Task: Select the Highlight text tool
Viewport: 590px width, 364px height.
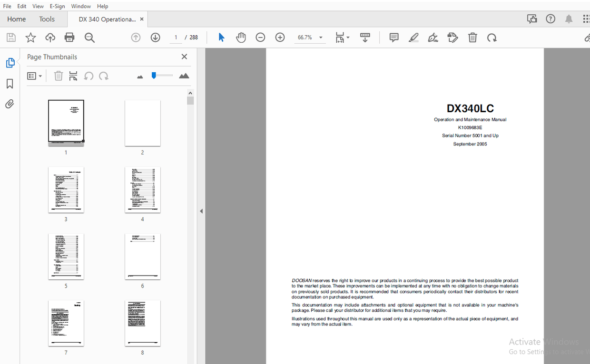Action: pyautogui.click(x=413, y=37)
